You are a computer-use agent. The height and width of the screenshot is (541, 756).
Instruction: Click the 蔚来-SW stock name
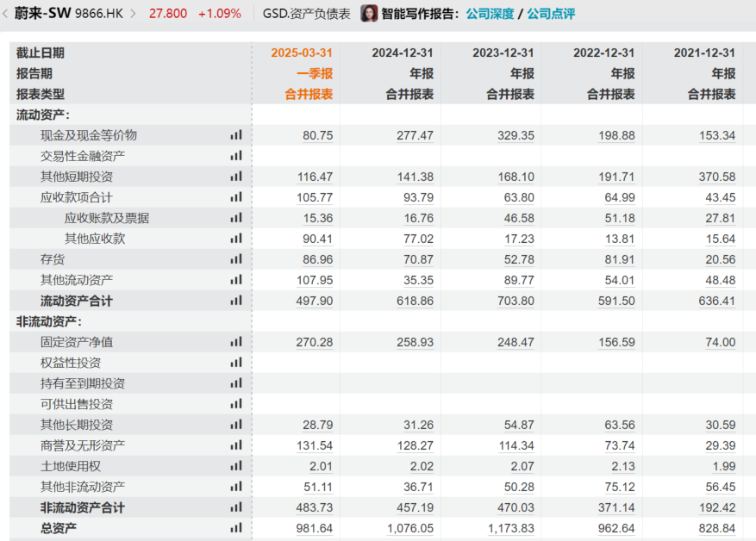coord(42,13)
